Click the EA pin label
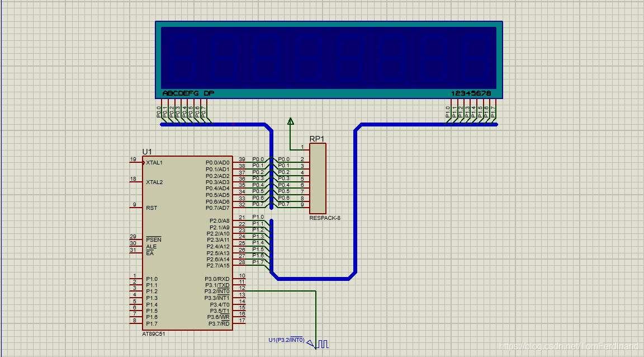This screenshot has height=357, width=644. point(150,253)
